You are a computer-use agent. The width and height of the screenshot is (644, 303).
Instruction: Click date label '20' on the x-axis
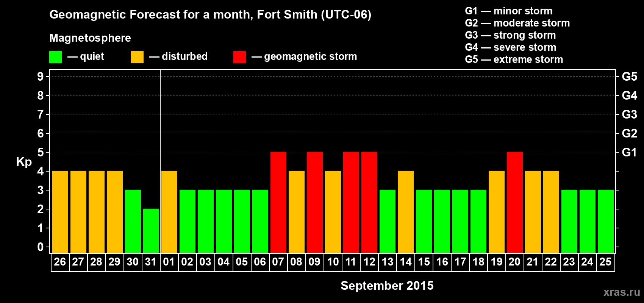point(514,262)
